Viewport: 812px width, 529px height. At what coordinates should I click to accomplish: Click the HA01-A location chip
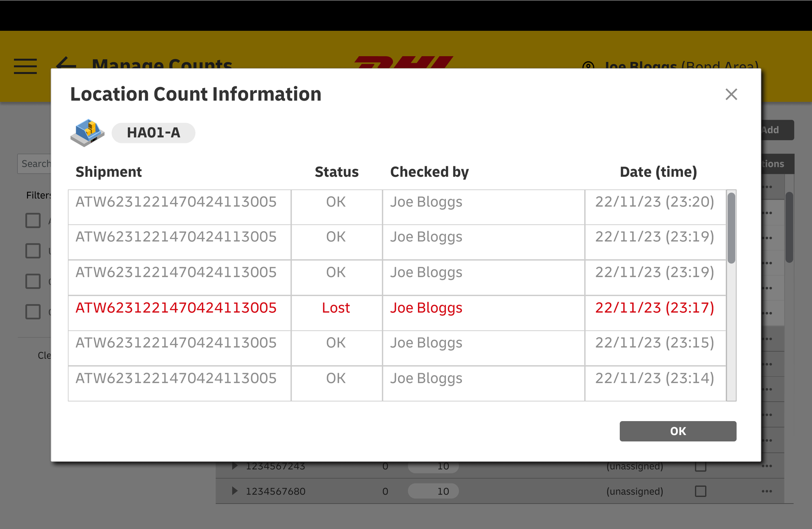(x=153, y=133)
